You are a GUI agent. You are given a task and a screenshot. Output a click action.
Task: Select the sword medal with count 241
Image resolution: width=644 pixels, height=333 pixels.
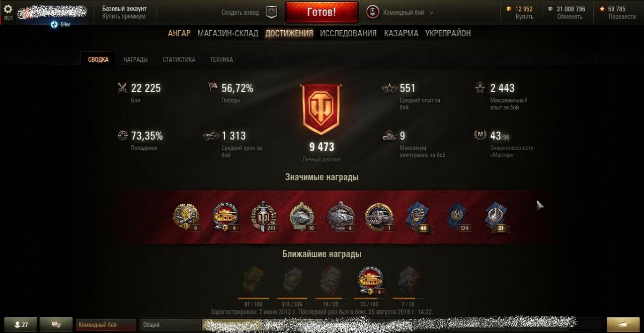pyautogui.click(x=264, y=217)
